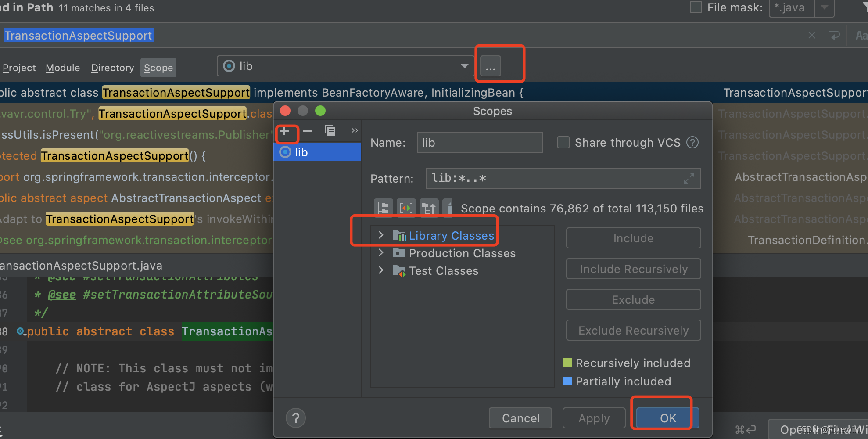Click the green Recursively included legend swatch
Image resolution: width=868 pixels, height=439 pixels.
click(x=568, y=363)
